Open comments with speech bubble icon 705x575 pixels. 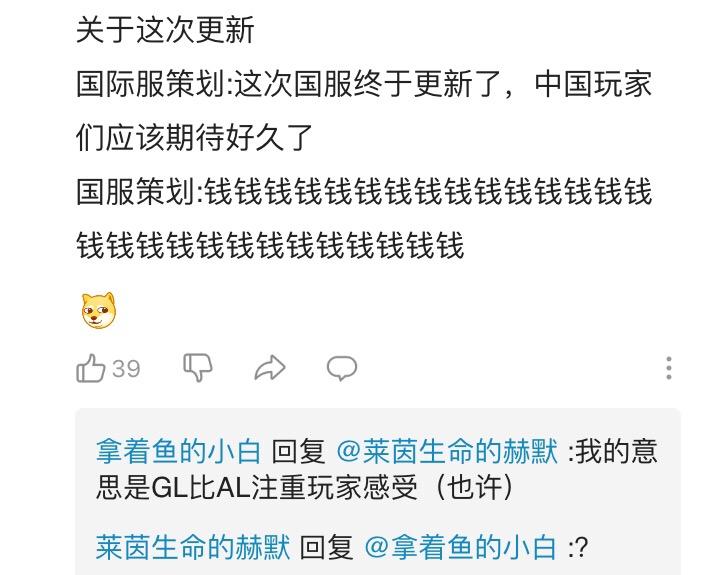pos(342,368)
